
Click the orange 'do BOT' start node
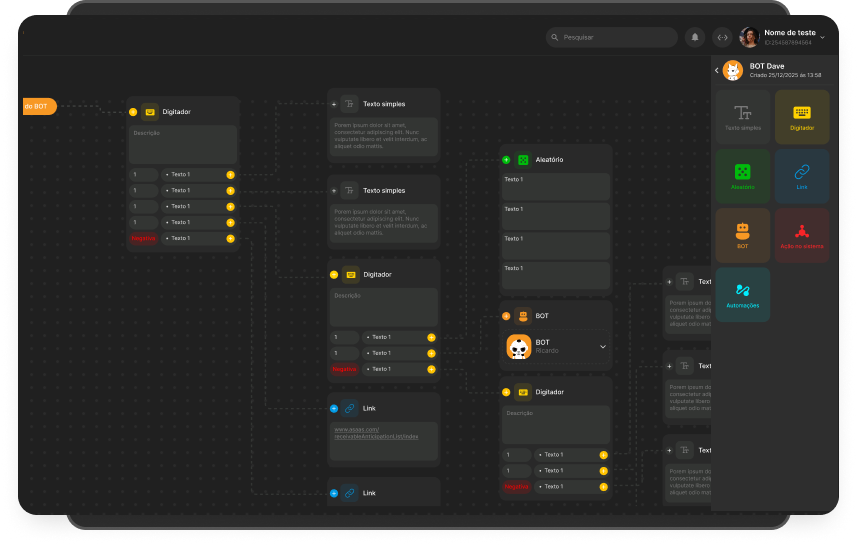pyautogui.click(x=39, y=106)
